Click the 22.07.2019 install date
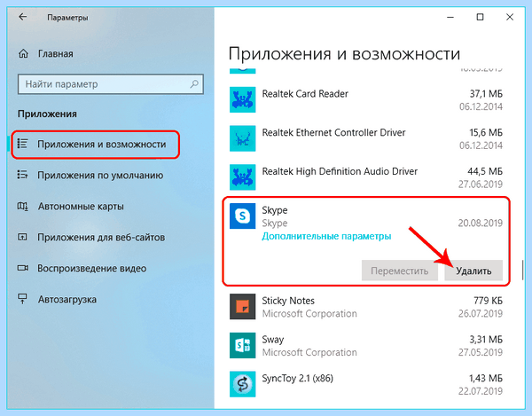532x416 pixels. click(x=480, y=391)
